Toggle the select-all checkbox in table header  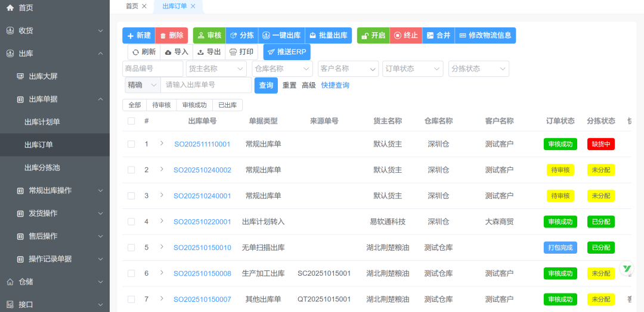[x=131, y=121]
